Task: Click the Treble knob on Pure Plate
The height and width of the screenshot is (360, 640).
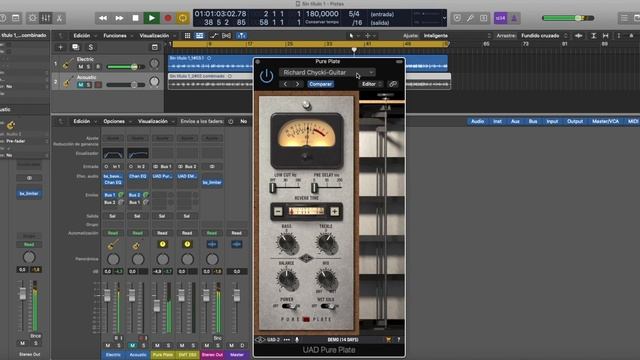Action: pyautogui.click(x=327, y=243)
